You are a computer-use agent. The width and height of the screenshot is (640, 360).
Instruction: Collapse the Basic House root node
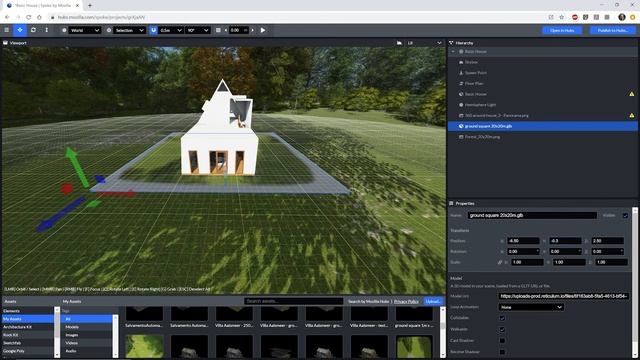pos(453,52)
